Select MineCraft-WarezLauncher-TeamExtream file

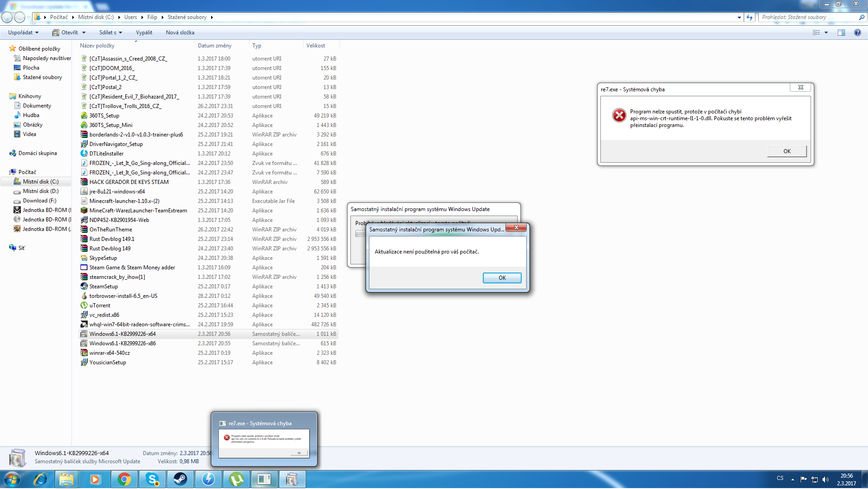[138, 211]
